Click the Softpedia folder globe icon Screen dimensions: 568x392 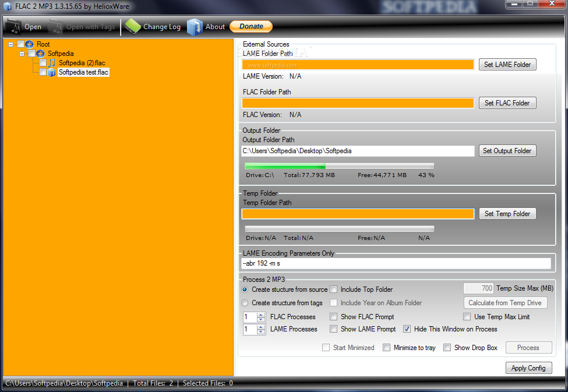pos(41,54)
